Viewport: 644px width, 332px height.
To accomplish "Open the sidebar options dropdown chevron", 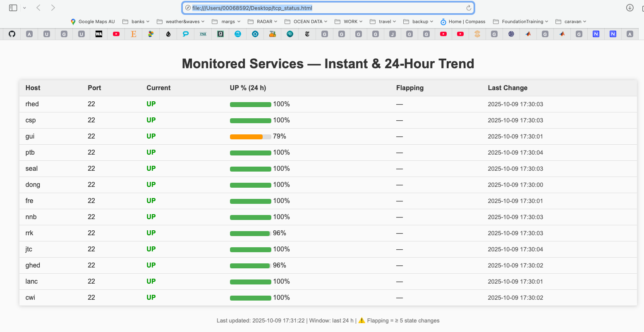I will pos(24,8).
